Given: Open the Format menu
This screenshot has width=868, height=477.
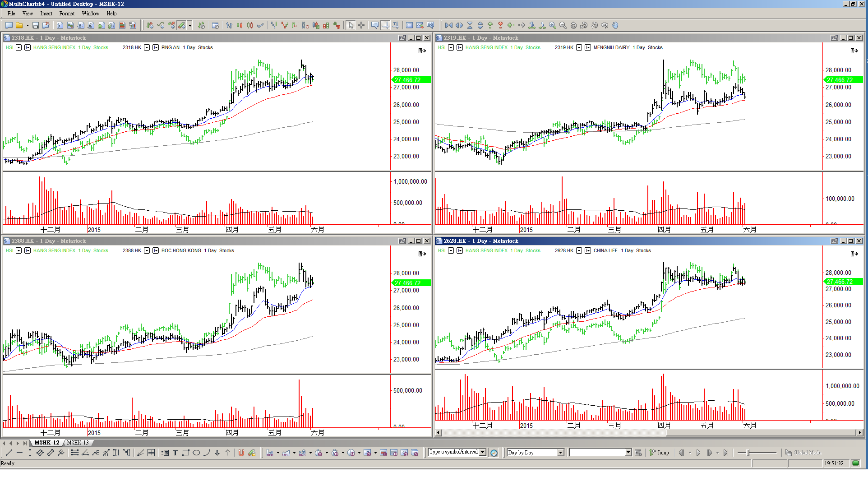Looking at the screenshot, I should point(67,14).
